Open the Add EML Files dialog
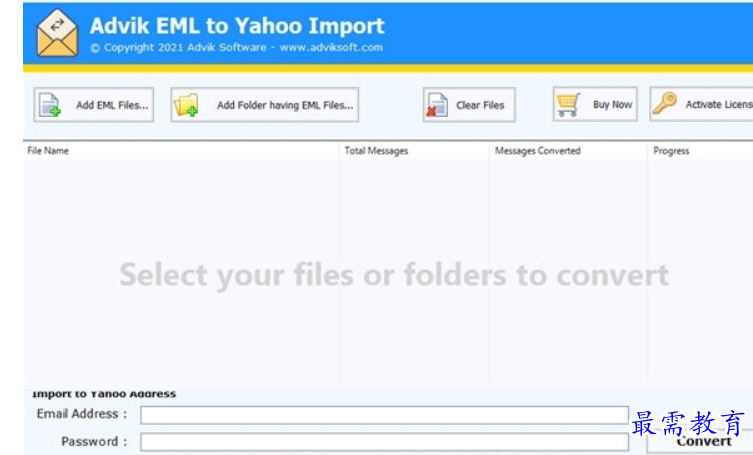The height and width of the screenshot is (455, 753). click(x=94, y=105)
